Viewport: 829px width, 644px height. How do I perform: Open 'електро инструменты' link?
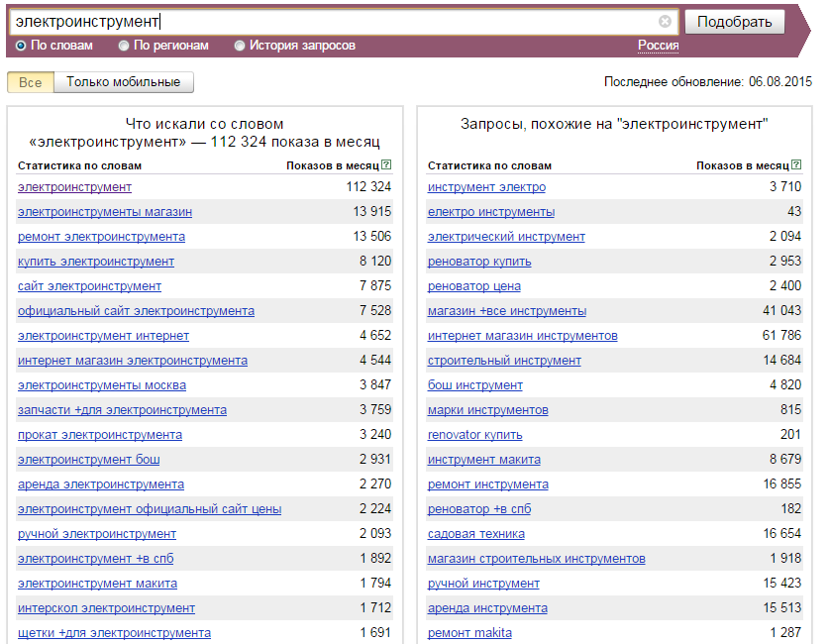pyautogui.click(x=491, y=212)
